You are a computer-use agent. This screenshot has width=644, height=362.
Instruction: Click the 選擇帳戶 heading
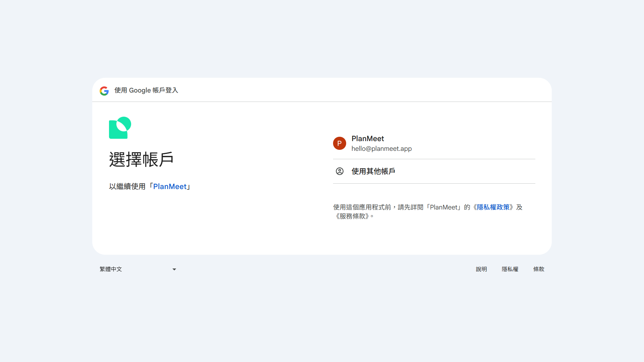(x=141, y=160)
